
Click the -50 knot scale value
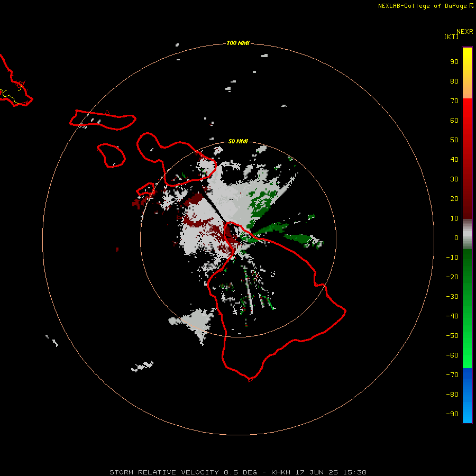point(452,336)
